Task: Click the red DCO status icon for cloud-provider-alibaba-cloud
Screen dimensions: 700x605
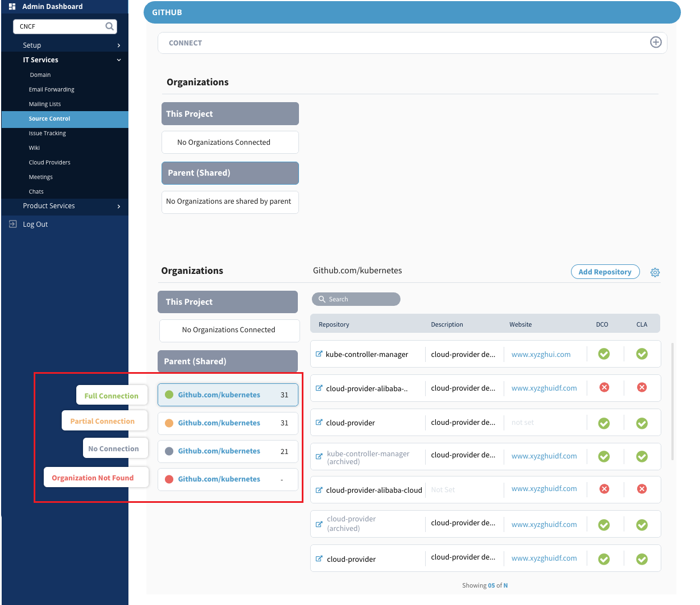Action: [x=604, y=489]
